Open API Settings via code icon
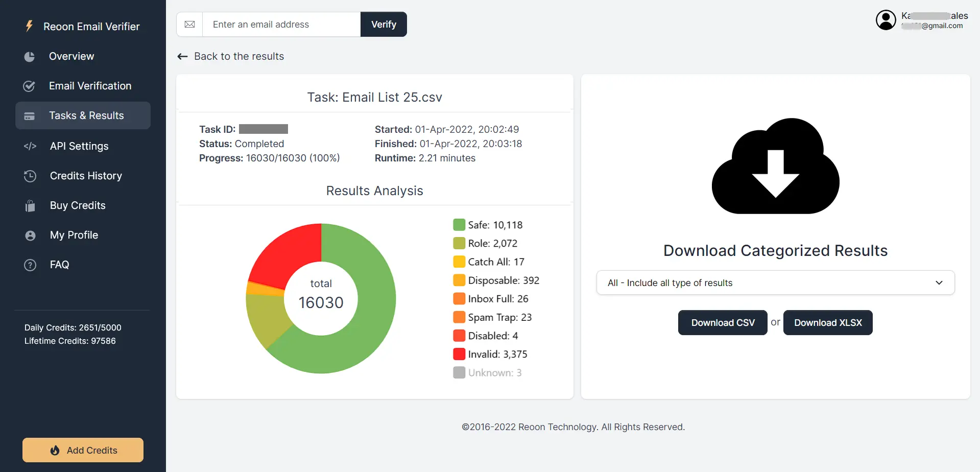980x472 pixels. (30, 146)
